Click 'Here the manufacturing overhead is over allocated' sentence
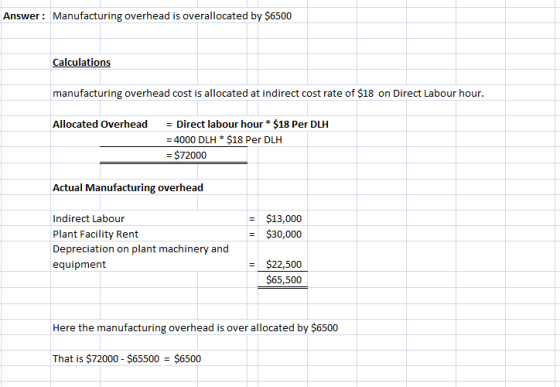The height and width of the screenshot is (387, 560). pyautogui.click(x=195, y=328)
